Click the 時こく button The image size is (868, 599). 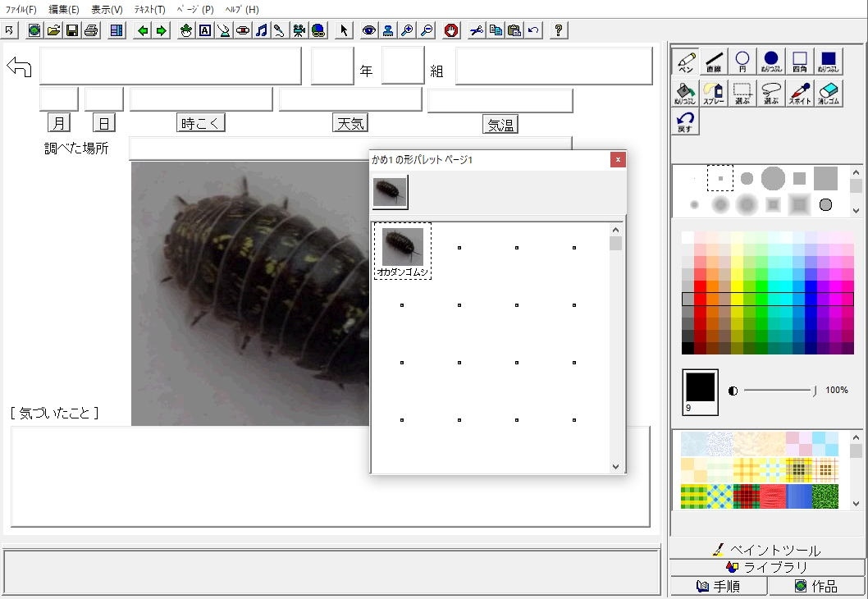click(201, 123)
